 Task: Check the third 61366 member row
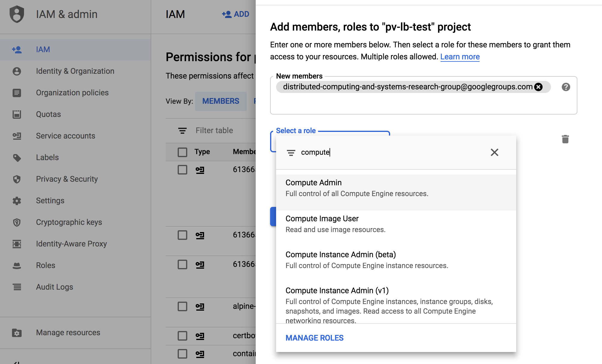coord(182,264)
